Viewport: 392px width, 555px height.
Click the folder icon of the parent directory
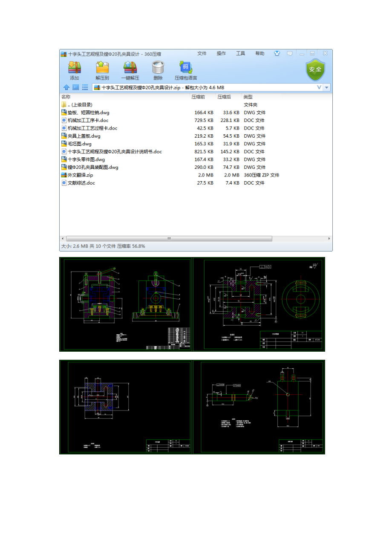pos(64,104)
